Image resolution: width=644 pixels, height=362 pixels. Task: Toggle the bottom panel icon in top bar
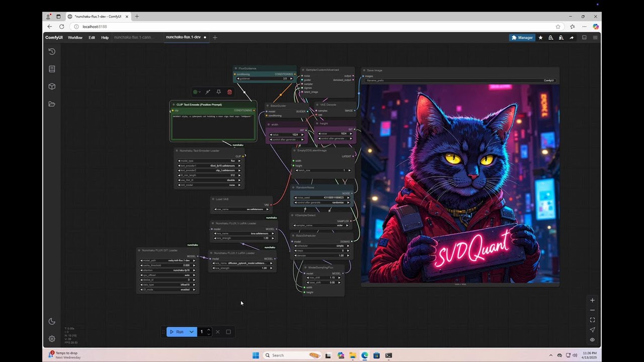coord(584,37)
